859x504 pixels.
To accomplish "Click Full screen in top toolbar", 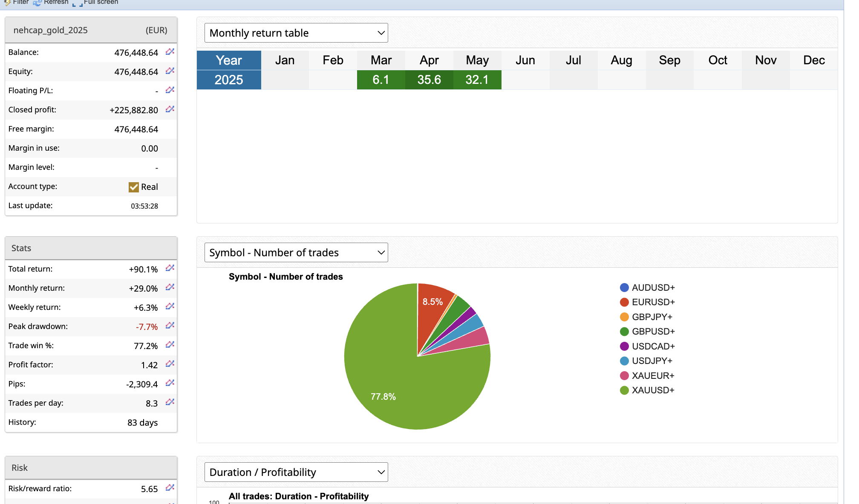I will pyautogui.click(x=96, y=3).
